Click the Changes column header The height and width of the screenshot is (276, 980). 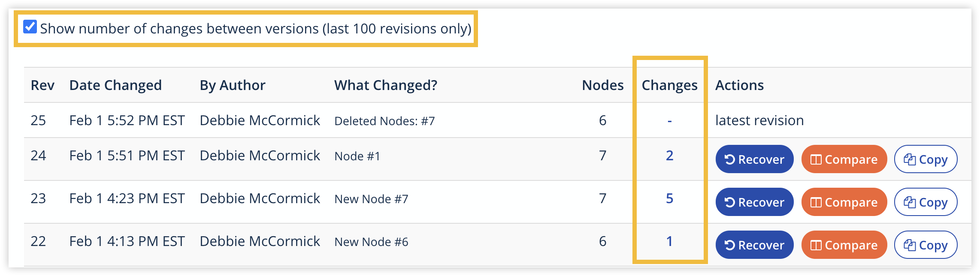coord(669,85)
